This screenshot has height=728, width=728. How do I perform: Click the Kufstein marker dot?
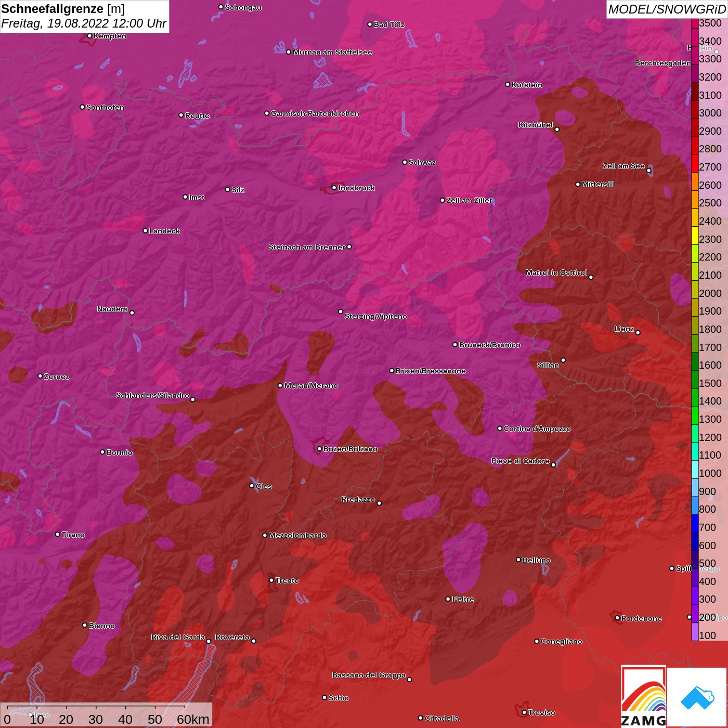[508, 84]
